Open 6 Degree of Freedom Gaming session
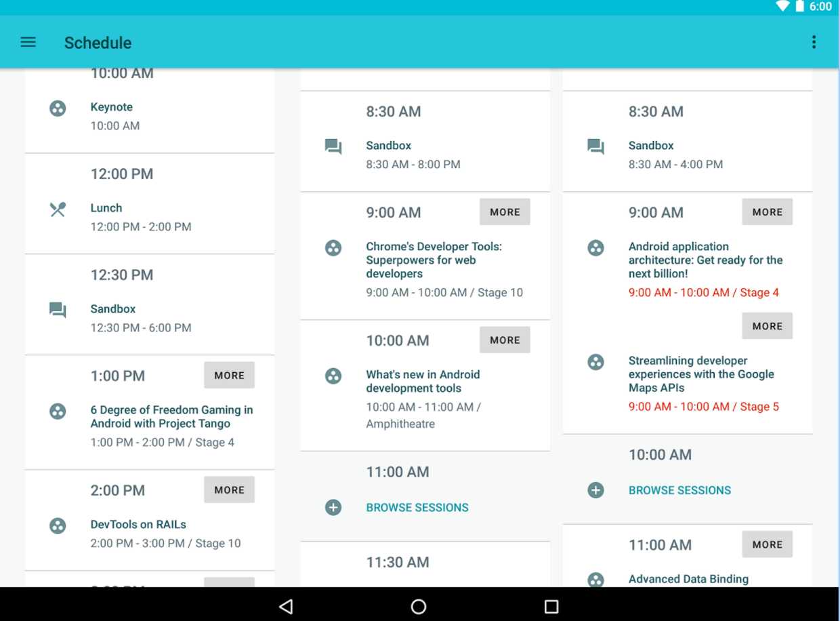 pyautogui.click(x=171, y=417)
